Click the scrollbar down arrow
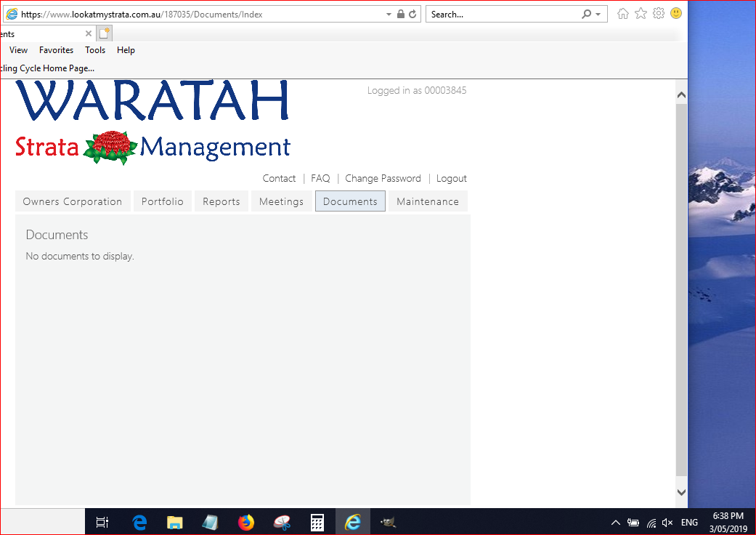Viewport: 756px width, 535px height. tap(681, 492)
